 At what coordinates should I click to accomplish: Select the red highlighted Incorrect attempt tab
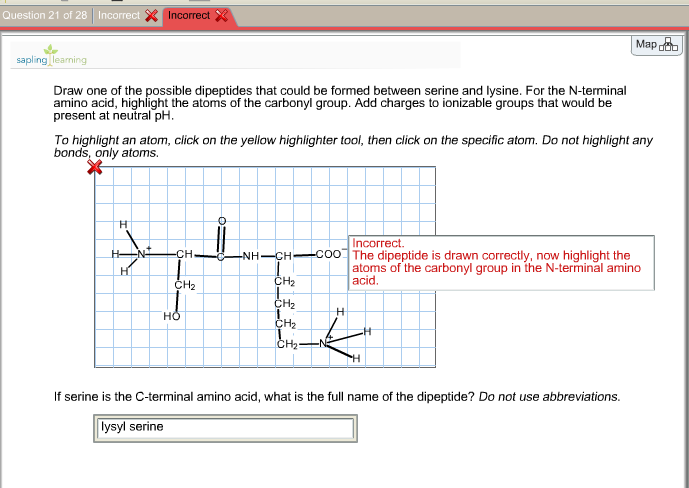198,16
